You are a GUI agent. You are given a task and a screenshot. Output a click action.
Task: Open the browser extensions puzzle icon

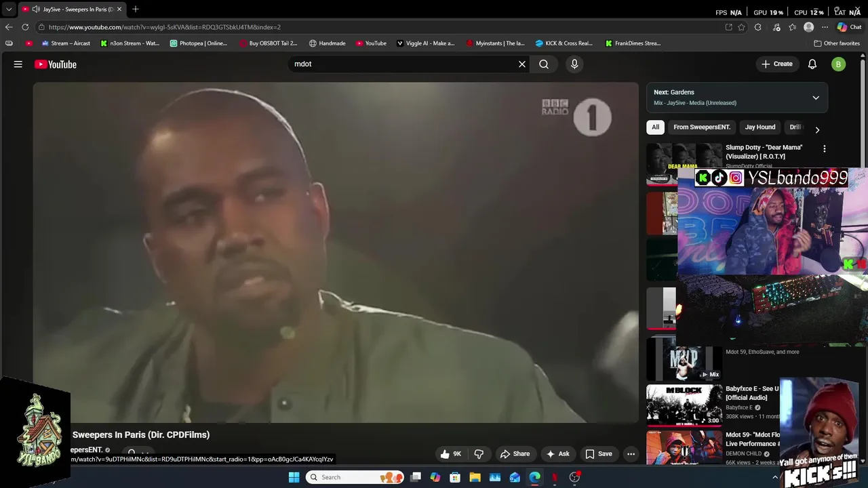click(x=757, y=27)
